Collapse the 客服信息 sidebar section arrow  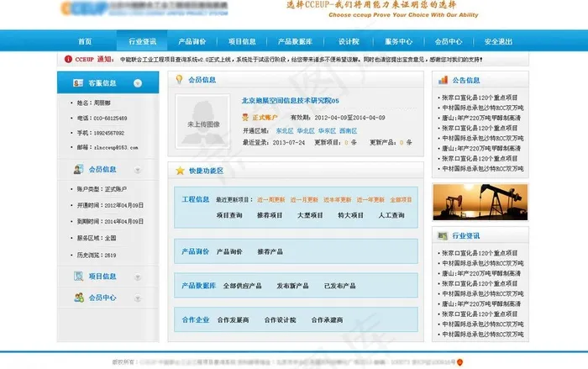tap(138, 83)
